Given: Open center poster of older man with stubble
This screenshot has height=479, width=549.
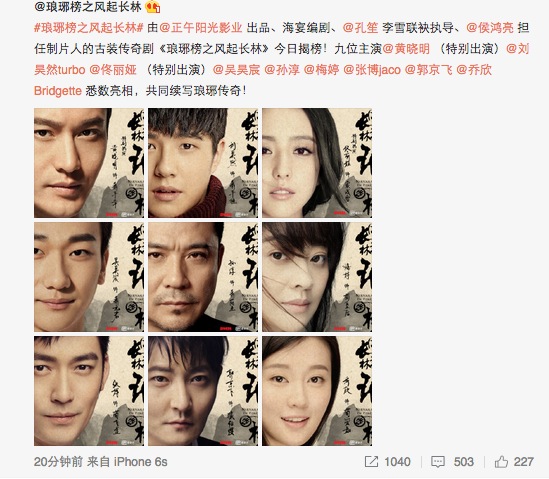Looking at the screenshot, I should coord(203,277).
